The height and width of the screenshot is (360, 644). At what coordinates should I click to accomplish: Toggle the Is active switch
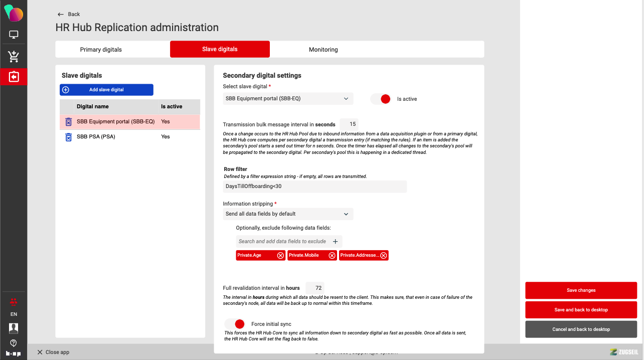click(x=381, y=99)
